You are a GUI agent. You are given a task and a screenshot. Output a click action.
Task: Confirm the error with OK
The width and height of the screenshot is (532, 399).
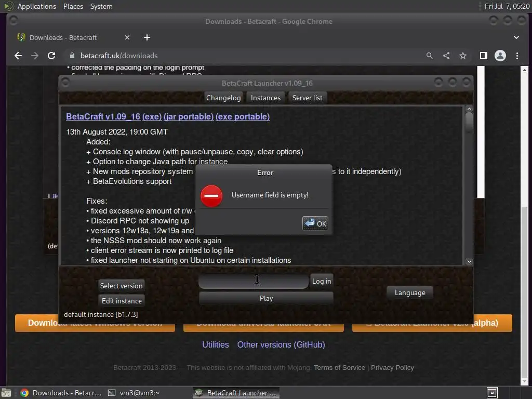click(x=315, y=223)
